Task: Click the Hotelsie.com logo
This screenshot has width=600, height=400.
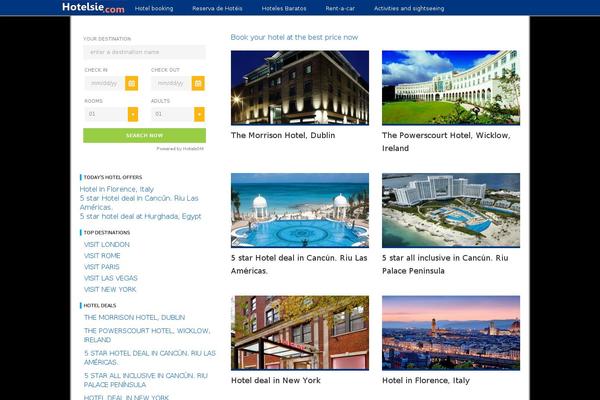Action: (x=93, y=8)
